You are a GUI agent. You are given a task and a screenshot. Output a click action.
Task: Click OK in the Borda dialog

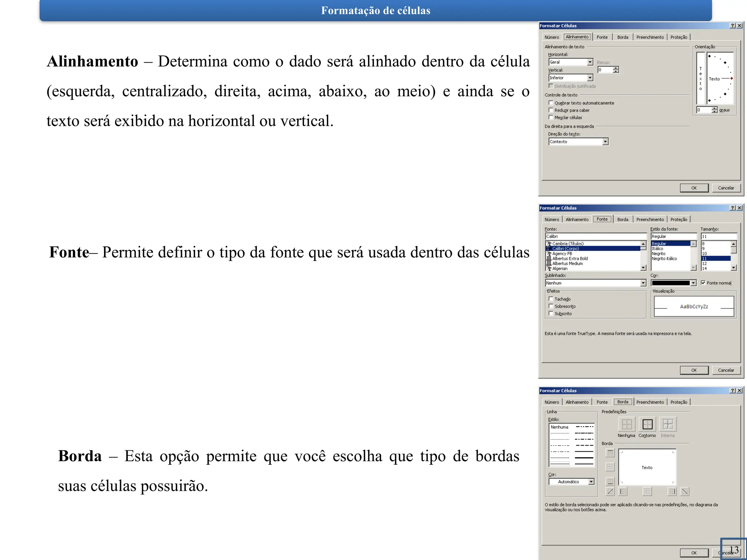click(x=694, y=553)
